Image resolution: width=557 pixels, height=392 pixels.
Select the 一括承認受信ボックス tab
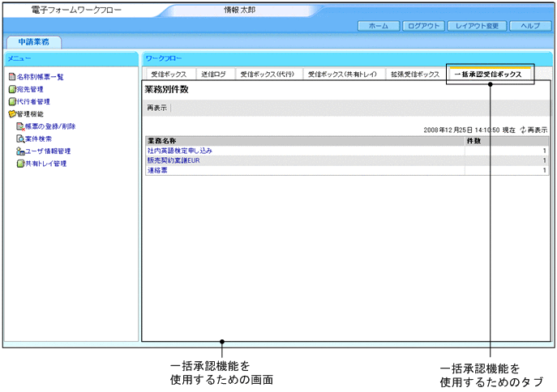(489, 74)
